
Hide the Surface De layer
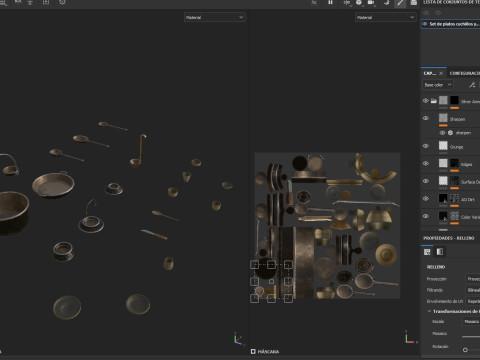coord(426,181)
